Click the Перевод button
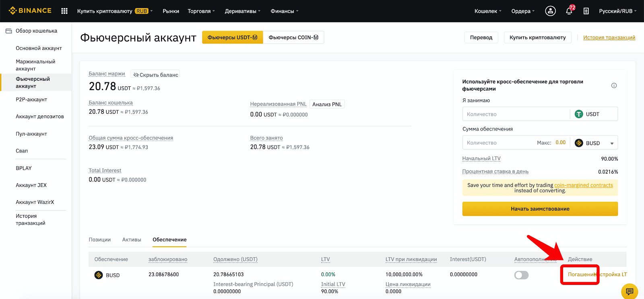644x299 pixels. point(481,37)
